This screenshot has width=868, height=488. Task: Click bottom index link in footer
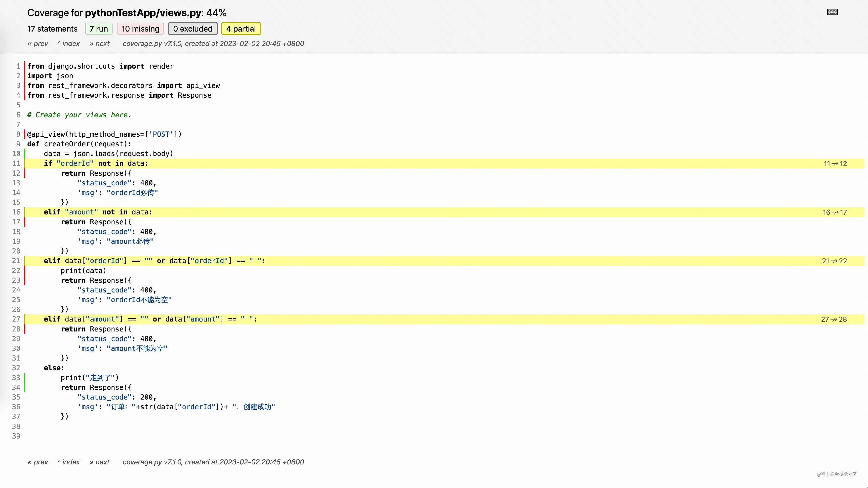[69, 462]
